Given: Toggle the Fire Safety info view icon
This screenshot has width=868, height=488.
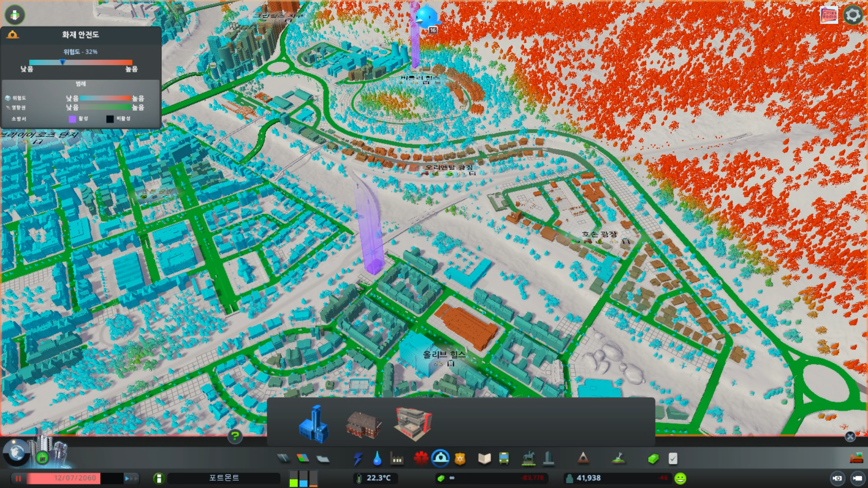Looking at the screenshot, I should [13, 35].
